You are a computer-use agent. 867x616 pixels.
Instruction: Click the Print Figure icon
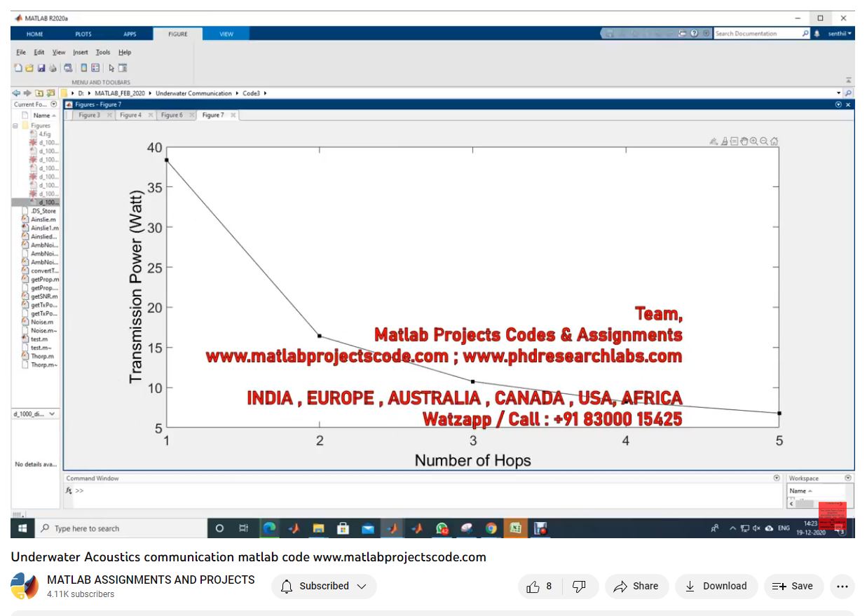click(x=52, y=68)
